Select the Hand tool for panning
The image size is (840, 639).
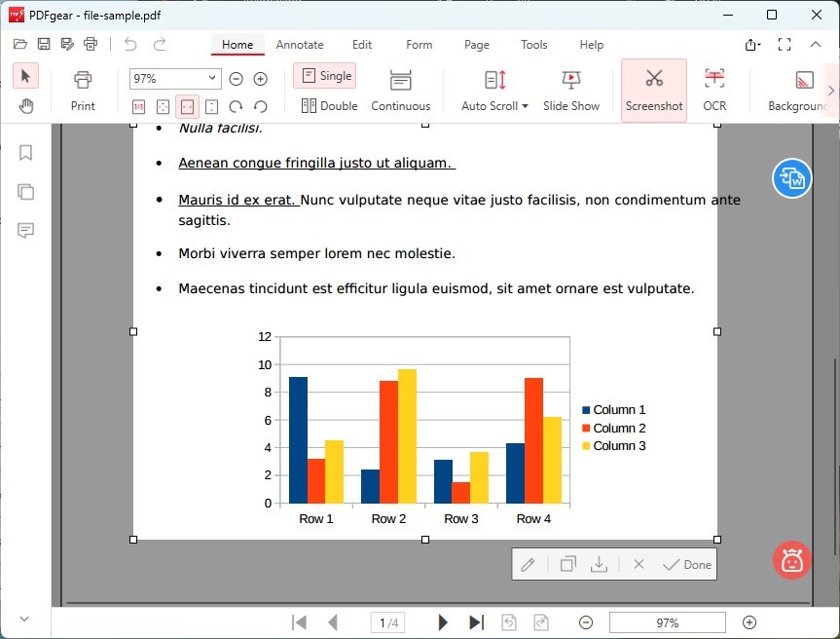25,105
